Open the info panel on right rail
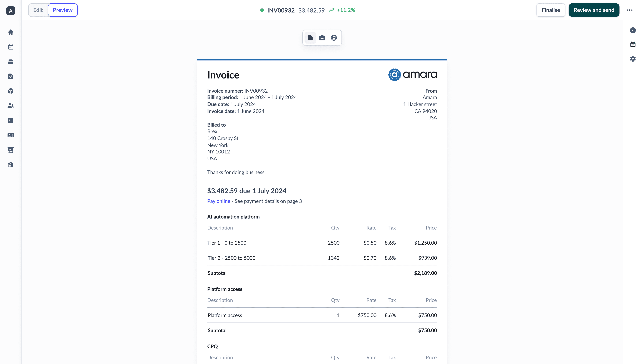 (x=633, y=30)
